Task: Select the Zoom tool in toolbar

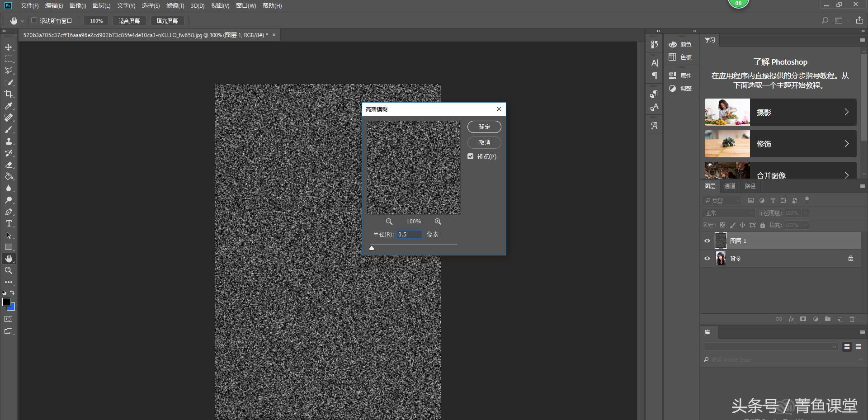Action: [9, 270]
